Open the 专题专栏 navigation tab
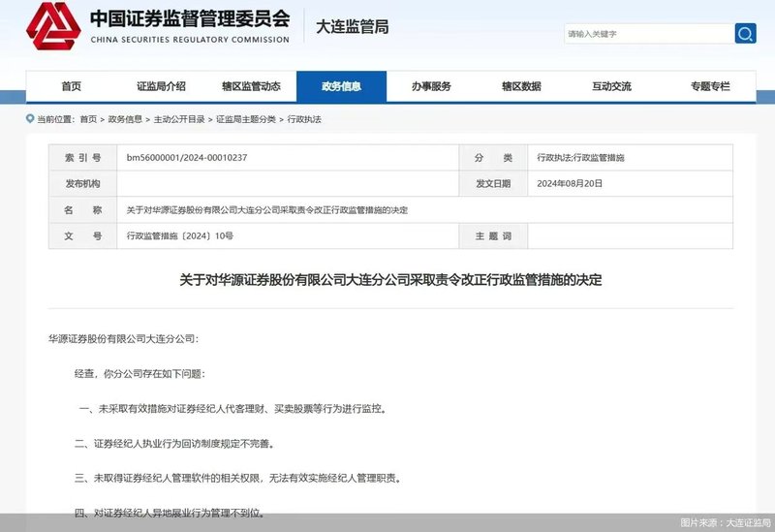 click(x=710, y=86)
